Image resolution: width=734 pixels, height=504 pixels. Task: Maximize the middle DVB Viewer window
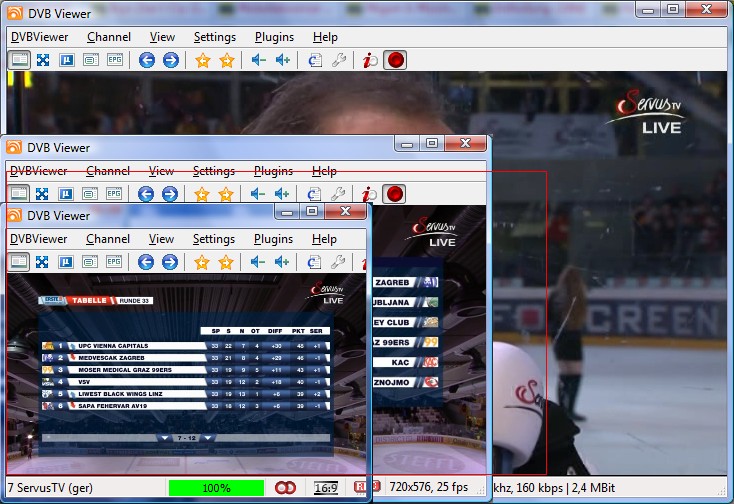coord(432,143)
